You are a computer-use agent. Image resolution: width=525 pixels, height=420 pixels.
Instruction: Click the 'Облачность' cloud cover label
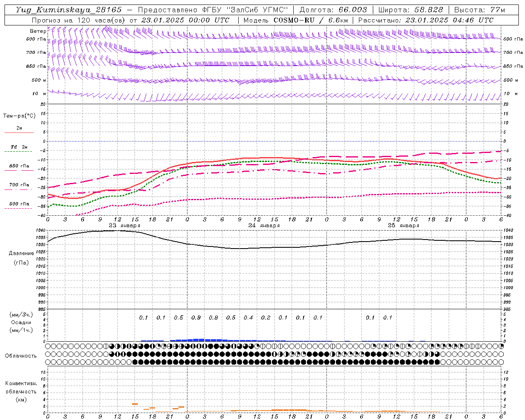point(21,356)
